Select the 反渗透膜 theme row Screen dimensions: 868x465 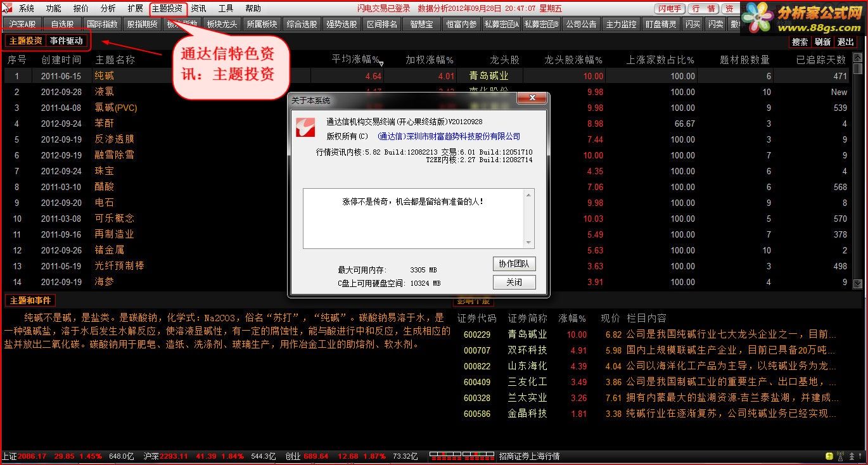coord(427,139)
